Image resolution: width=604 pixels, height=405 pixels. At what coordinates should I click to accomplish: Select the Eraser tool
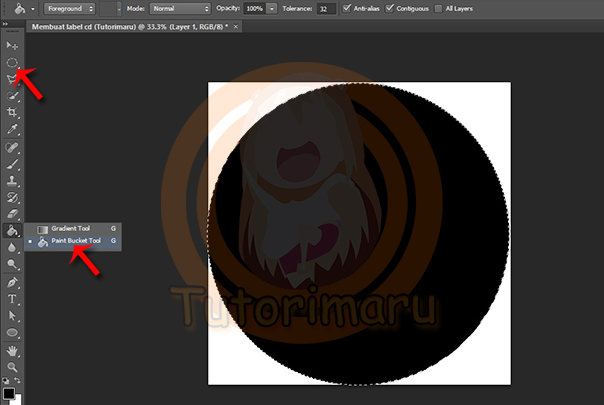[x=12, y=214]
